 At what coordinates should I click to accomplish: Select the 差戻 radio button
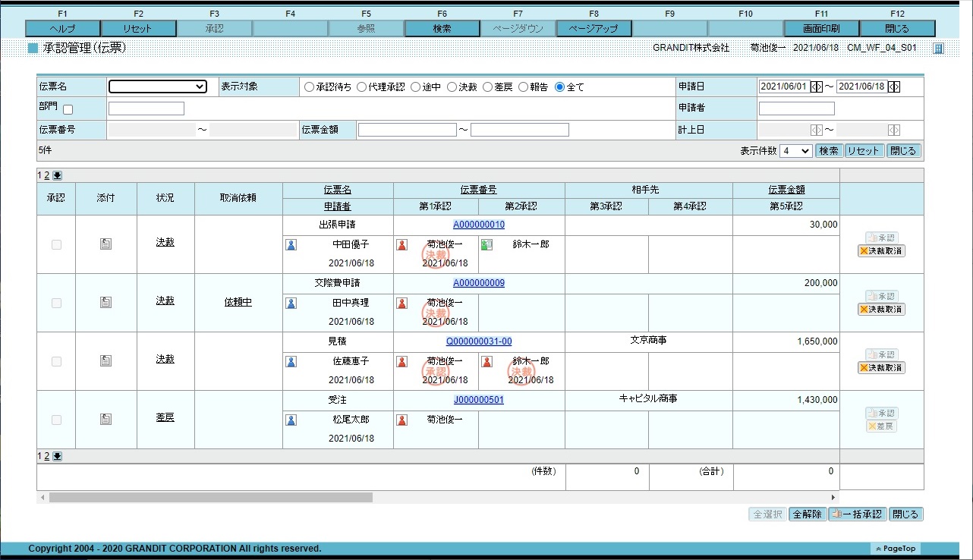489,87
